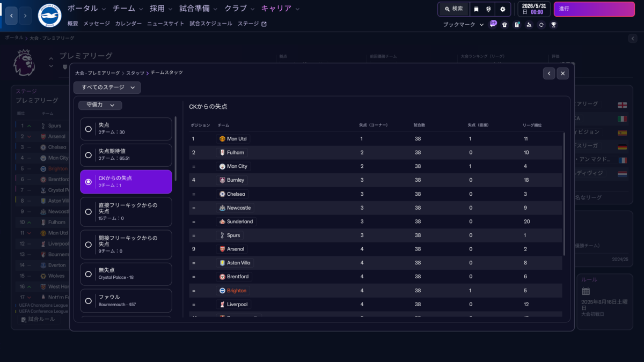The image size is (644, 362).
Task: Select the 失点期待値 stat radio option
Action: tap(126, 155)
